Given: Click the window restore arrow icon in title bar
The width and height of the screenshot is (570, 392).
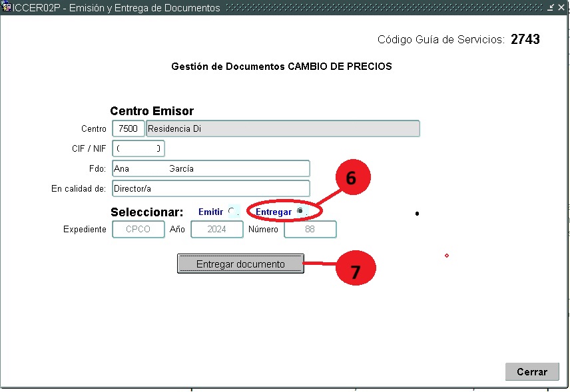Looking at the screenshot, I should click(x=551, y=7).
